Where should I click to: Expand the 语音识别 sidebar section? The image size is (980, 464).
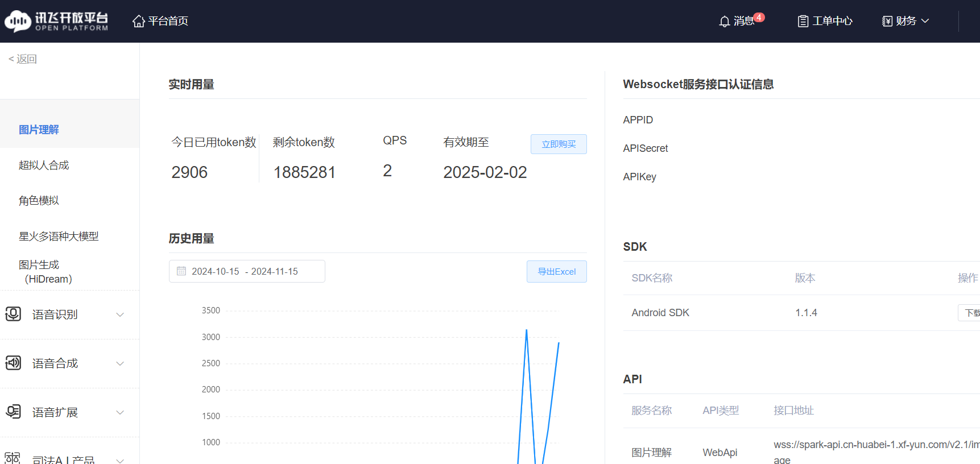click(x=120, y=314)
